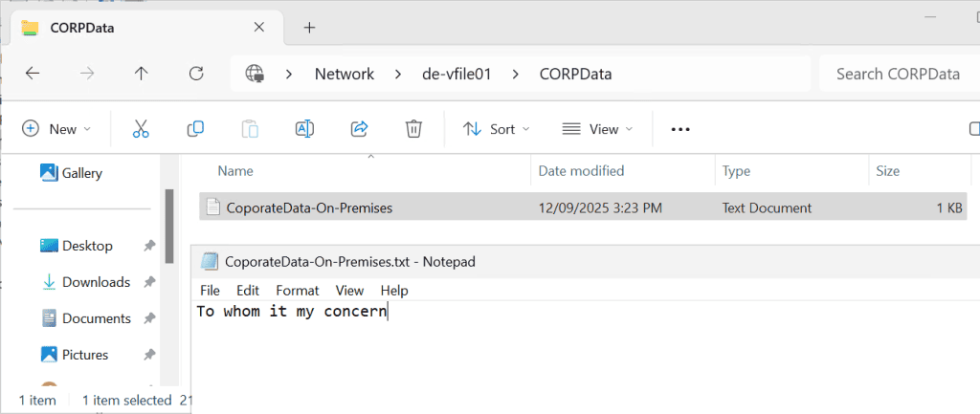
Task: Click the Search CORPData field
Action: coord(897,74)
